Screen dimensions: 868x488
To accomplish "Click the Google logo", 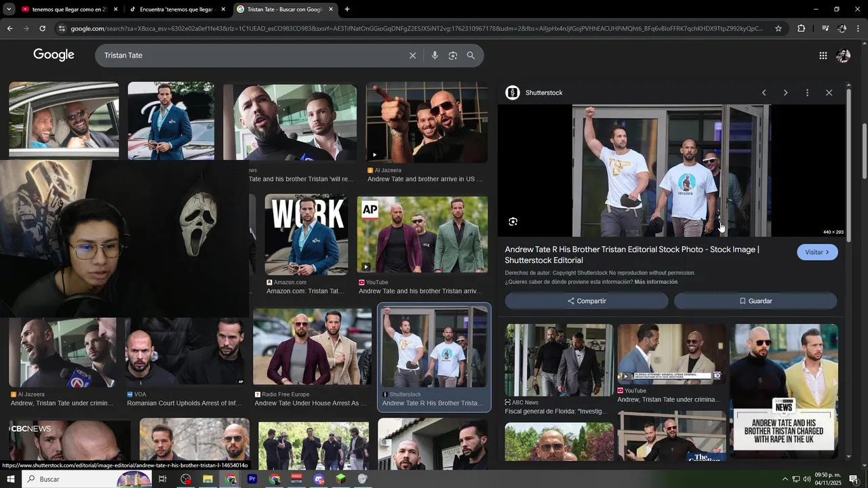I will click(x=54, y=55).
